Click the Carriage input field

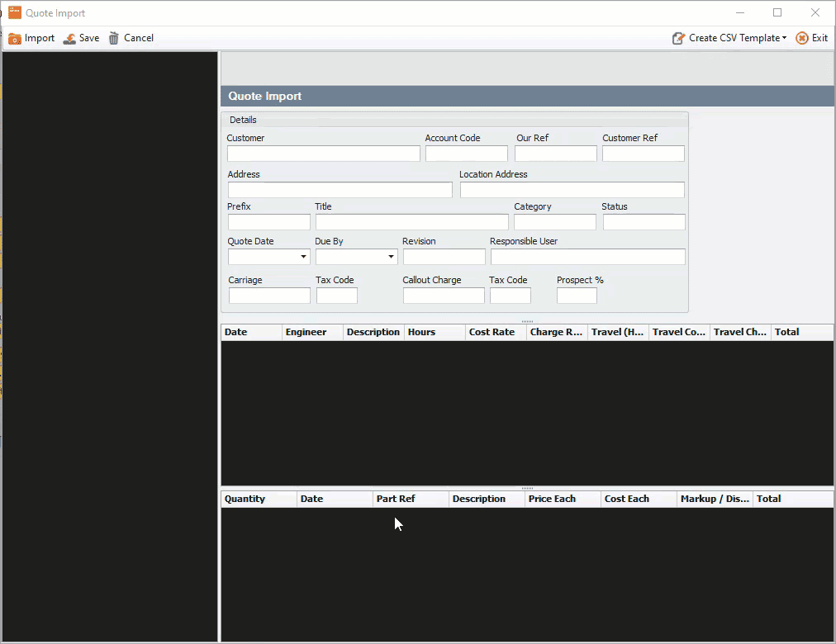coord(269,296)
